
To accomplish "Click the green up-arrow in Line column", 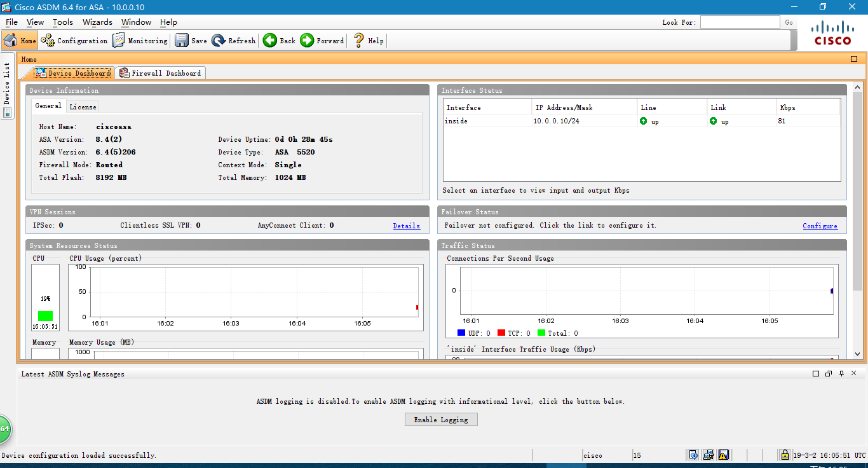I will tap(644, 121).
